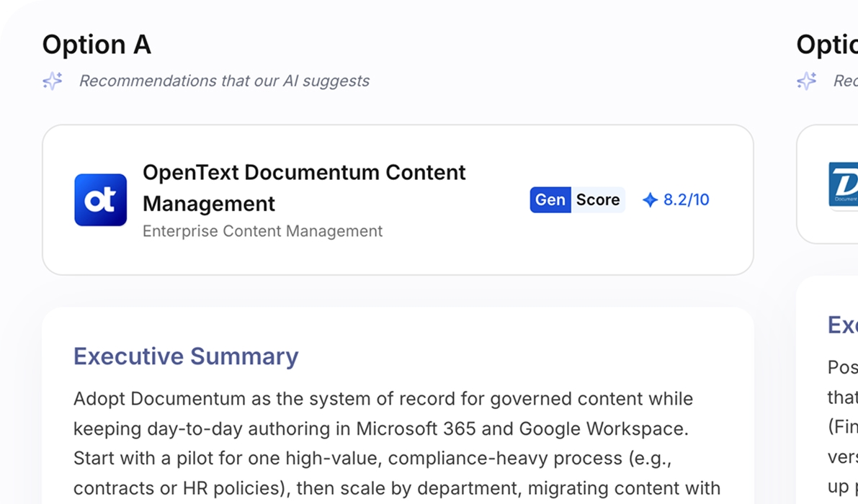This screenshot has width=858, height=504.
Task: Click the OpenText 'ot' logo icon
Action: [100, 200]
